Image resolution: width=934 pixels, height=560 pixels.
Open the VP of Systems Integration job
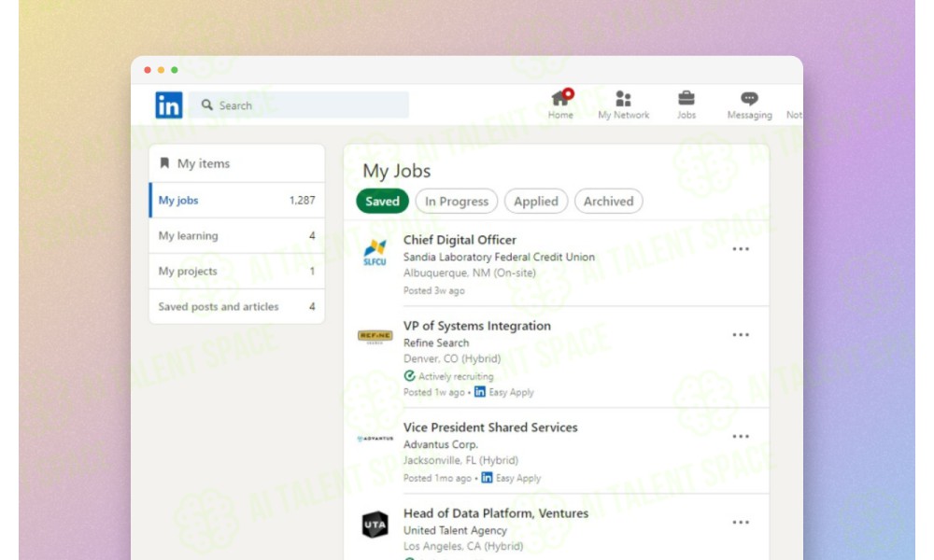[476, 326]
